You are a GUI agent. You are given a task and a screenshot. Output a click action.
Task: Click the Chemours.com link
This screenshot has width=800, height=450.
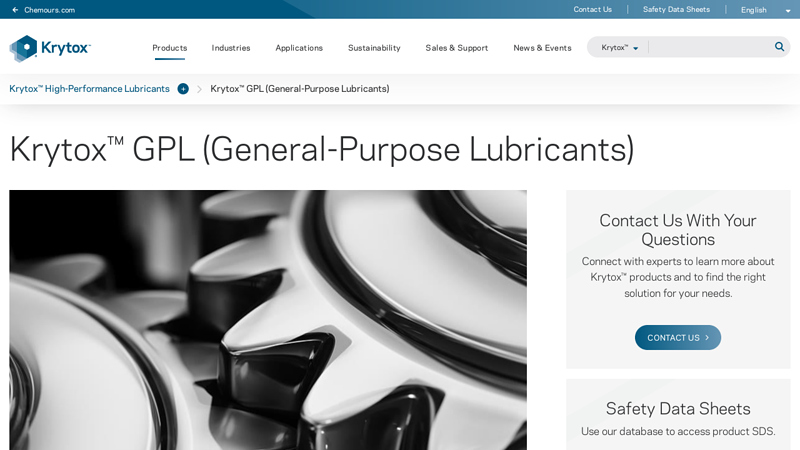(x=49, y=10)
